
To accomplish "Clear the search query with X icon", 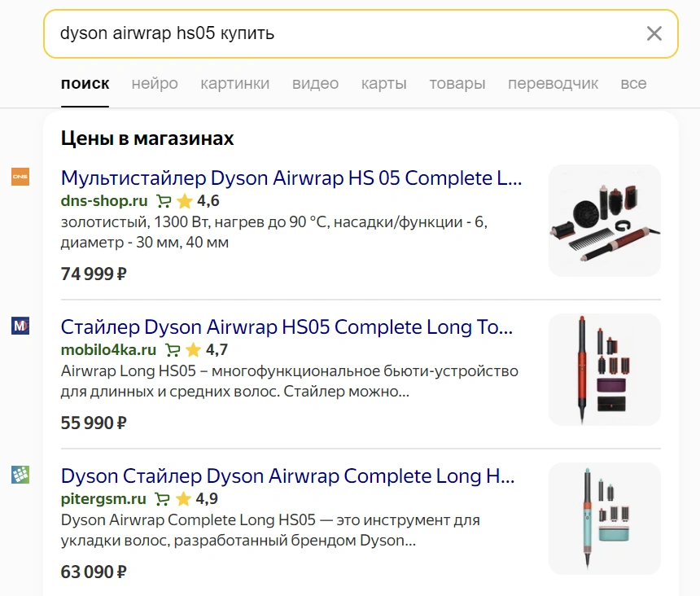I will click(654, 33).
